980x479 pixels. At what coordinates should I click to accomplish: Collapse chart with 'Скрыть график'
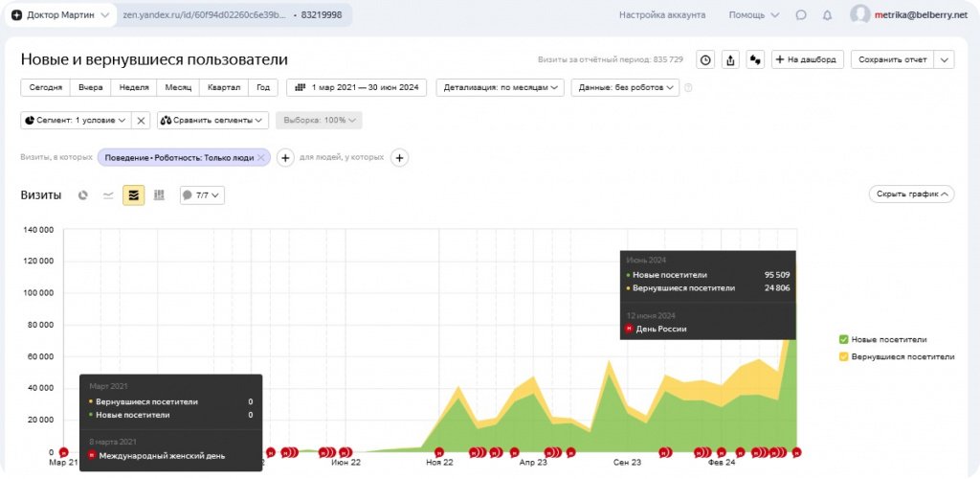point(911,194)
